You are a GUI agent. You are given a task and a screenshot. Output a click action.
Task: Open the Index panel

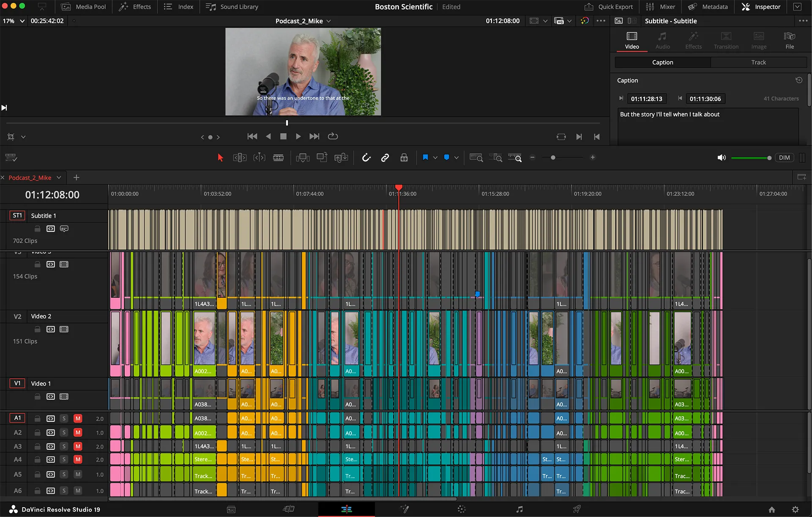[178, 7]
